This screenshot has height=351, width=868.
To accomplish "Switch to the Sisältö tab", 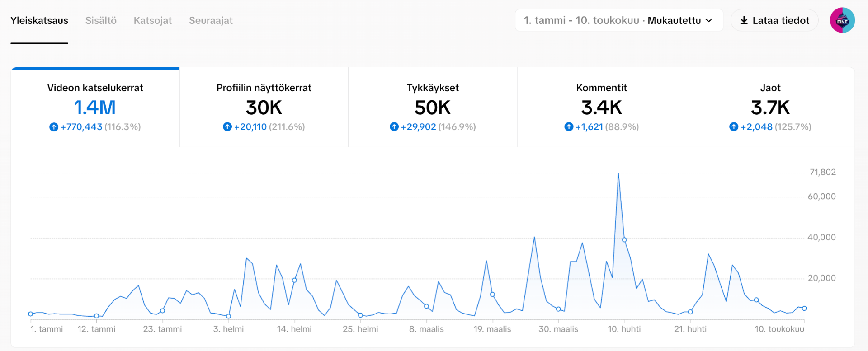I will (x=101, y=20).
